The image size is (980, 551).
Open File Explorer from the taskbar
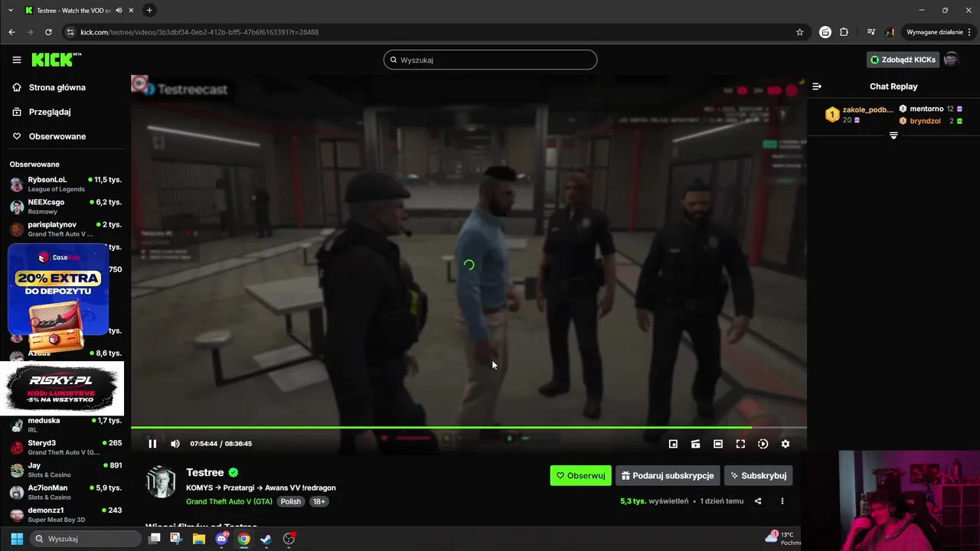click(199, 539)
